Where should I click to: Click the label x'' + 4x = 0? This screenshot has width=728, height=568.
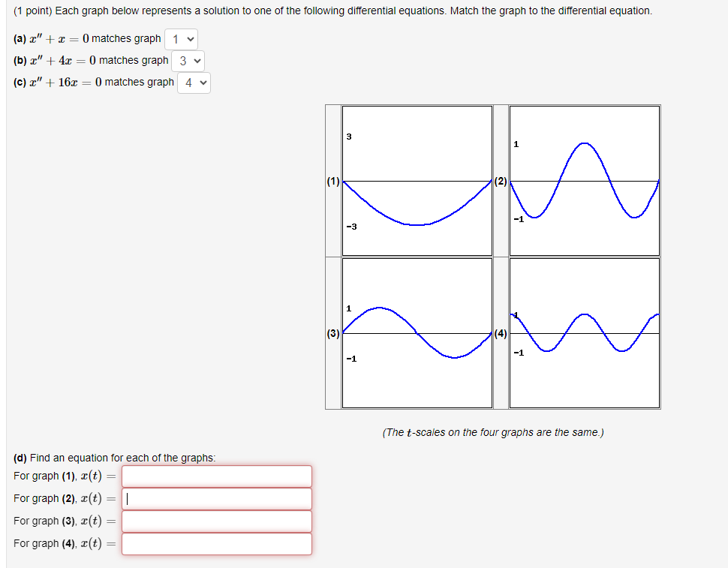(x=64, y=61)
